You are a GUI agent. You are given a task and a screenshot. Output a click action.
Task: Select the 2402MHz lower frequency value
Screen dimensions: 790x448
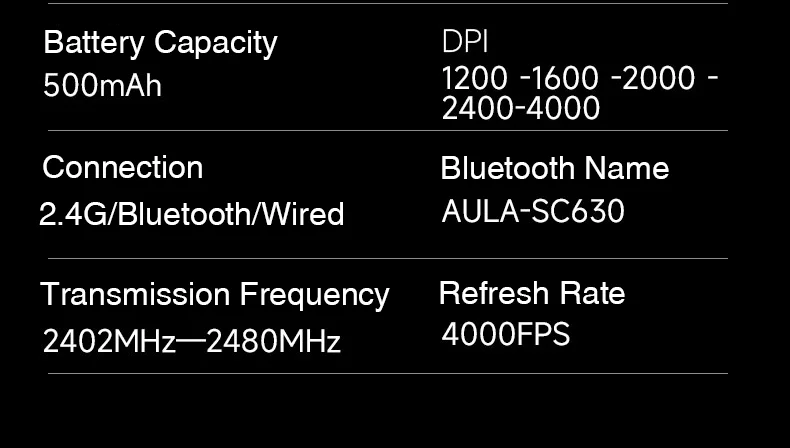[108, 342]
